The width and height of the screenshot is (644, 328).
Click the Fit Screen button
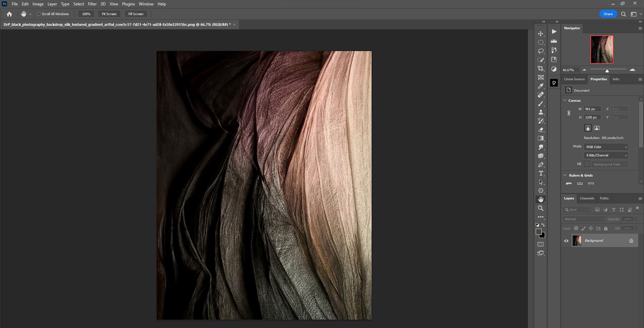click(109, 14)
